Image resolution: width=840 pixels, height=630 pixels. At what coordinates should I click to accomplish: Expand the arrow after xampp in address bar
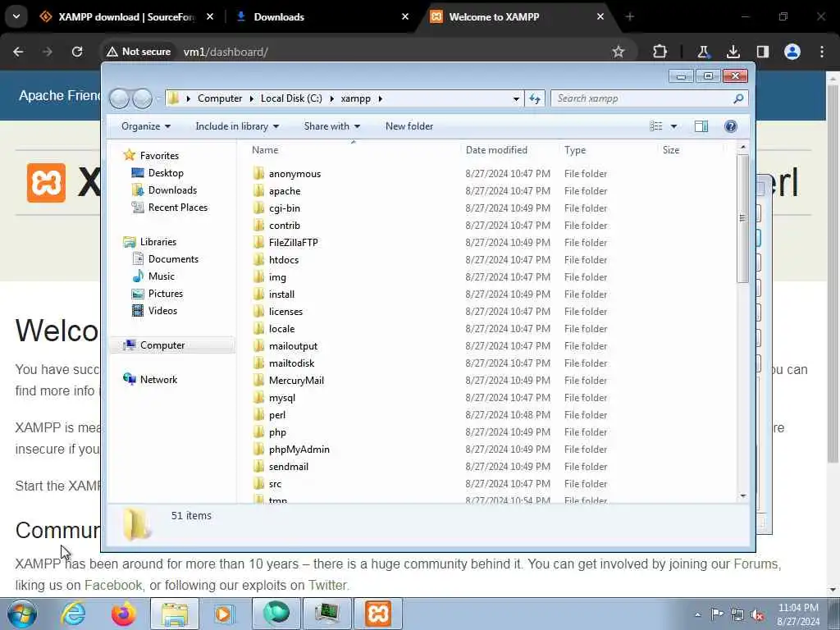coord(381,98)
